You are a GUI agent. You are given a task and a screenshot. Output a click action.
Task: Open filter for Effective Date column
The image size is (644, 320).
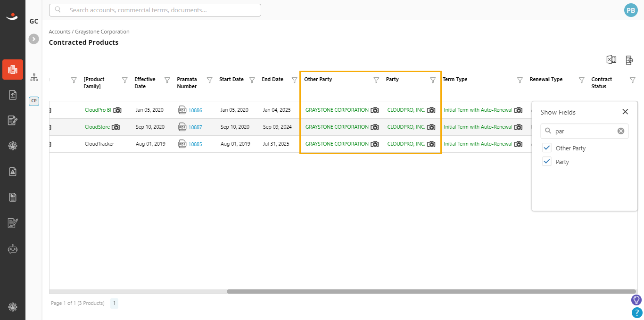pyautogui.click(x=167, y=80)
